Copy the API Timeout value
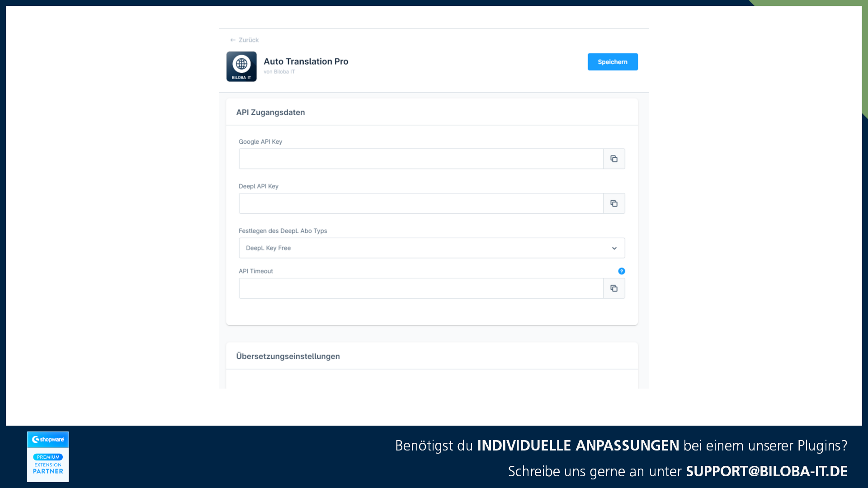The image size is (868, 488). tap(614, 288)
